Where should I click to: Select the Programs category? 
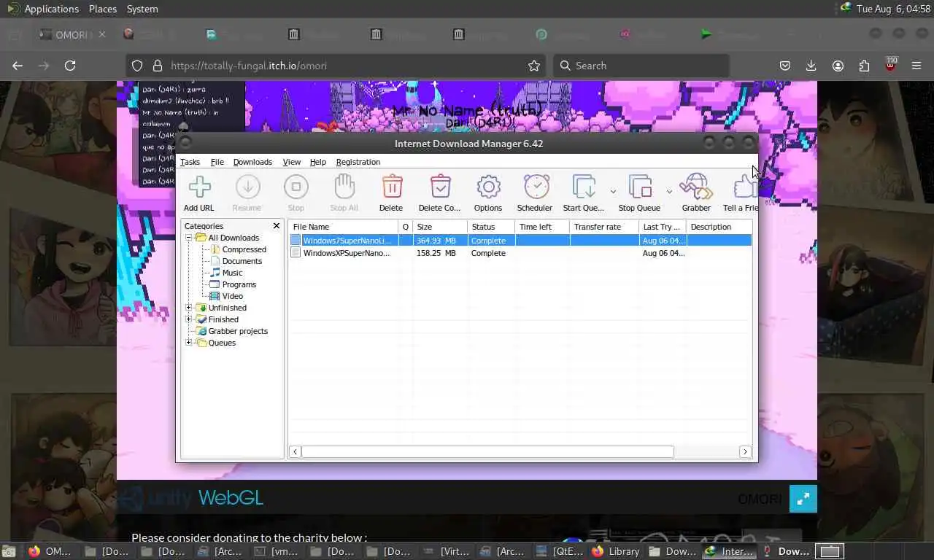point(239,284)
